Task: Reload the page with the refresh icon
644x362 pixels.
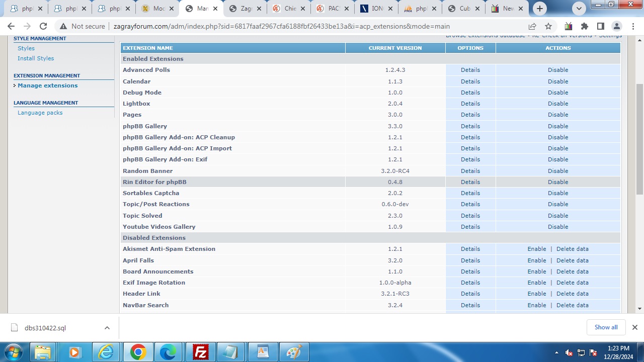Action: (x=43, y=26)
